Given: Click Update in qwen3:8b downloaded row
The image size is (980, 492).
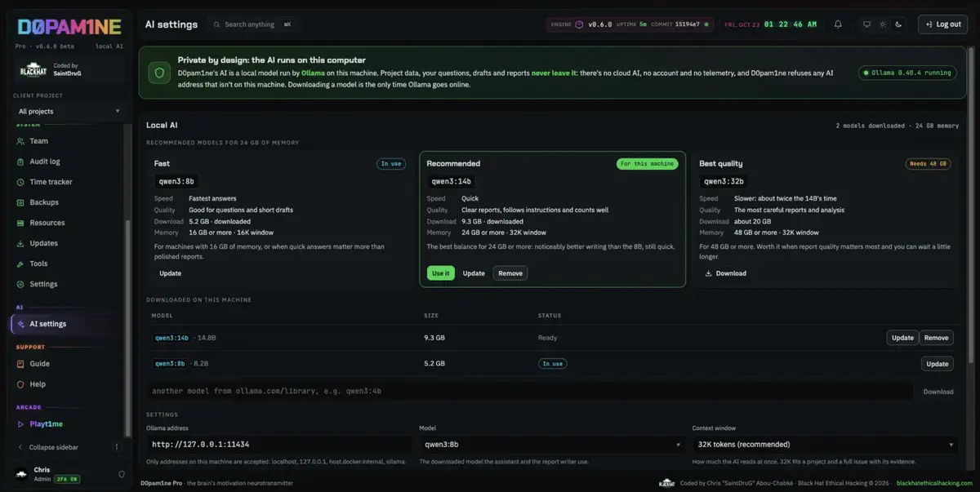Looking at the screenshot, I should [938, 364].
